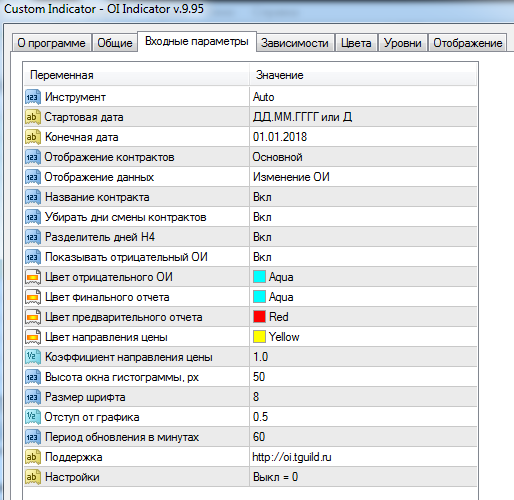Click icon beside Период обновления в минутах
Viewport: 514px width, 500px height.
pos(33,437)
